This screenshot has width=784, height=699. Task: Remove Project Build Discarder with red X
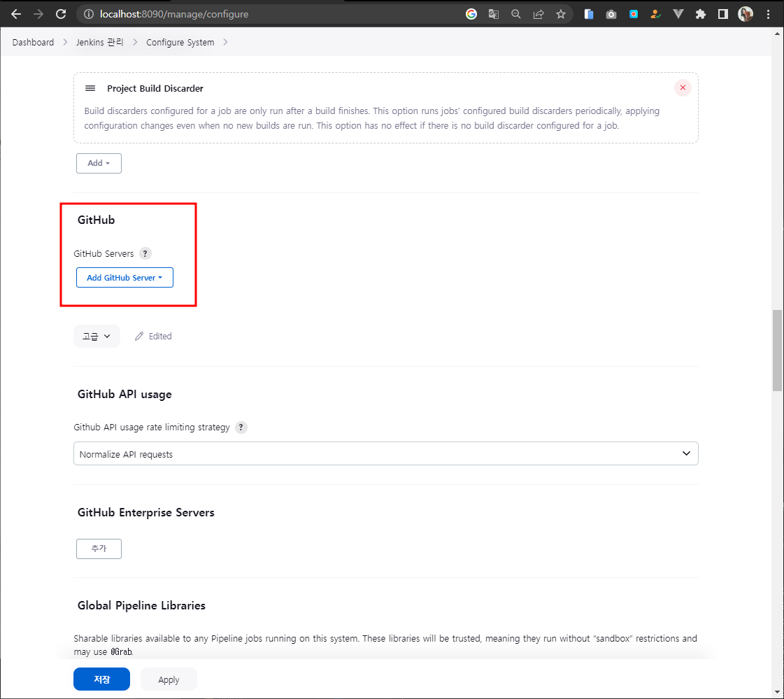point(683,87)
